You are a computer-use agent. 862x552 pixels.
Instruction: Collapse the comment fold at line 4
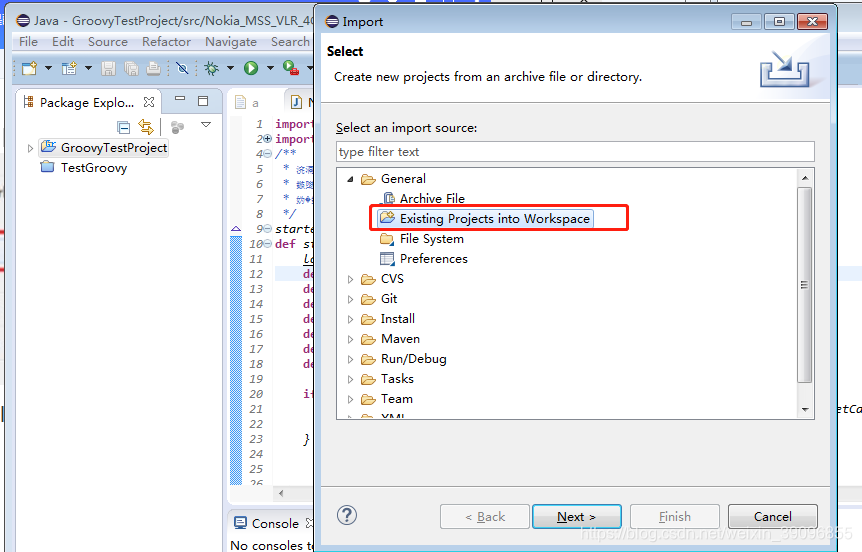(x=268, y=154)
